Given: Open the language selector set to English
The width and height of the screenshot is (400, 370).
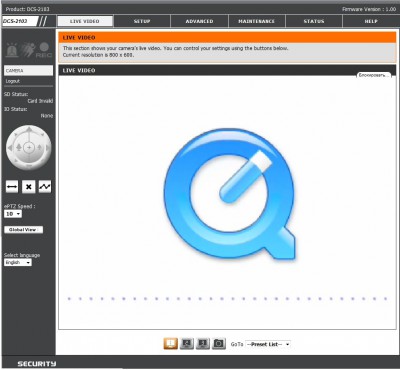Looking at the screenshot, I should pyautogui.click(x=18, y=263).
